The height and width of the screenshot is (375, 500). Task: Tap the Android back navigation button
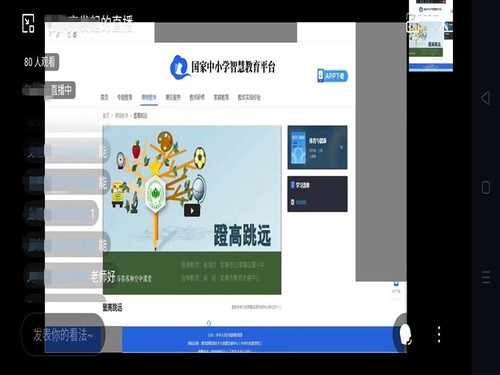[x=486, y=98]
